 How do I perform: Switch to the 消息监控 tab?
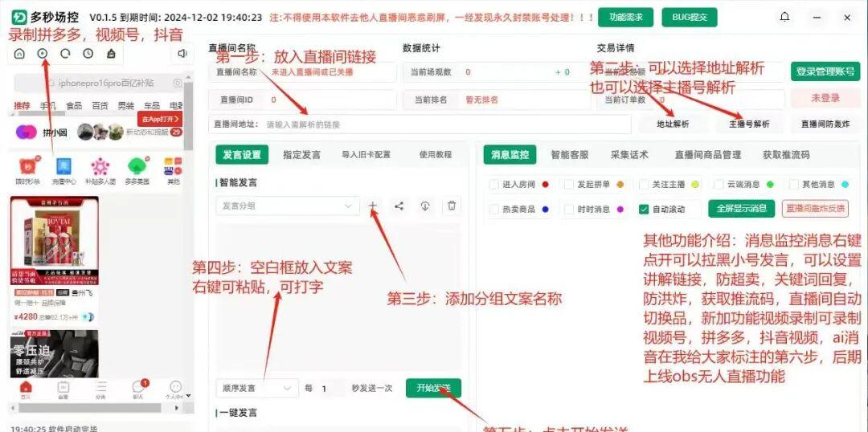coord(510,155)
